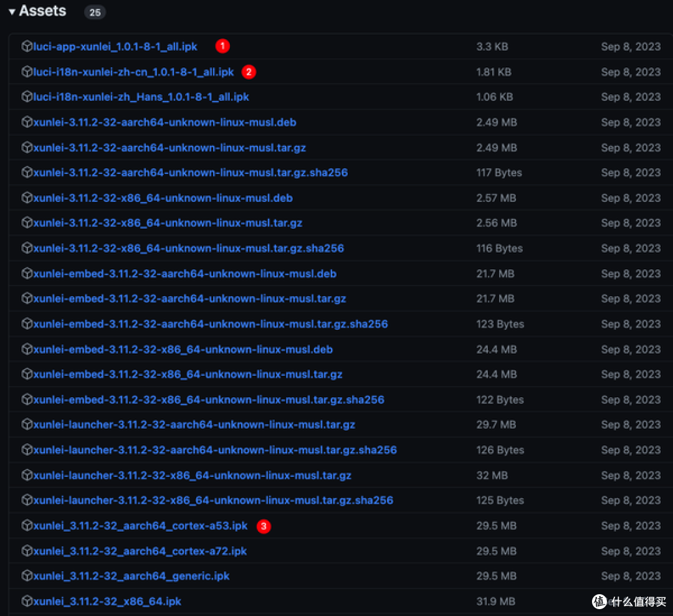Image resolution: width=673 pixels, height=616 pixels.
Task: Click the 2.57 MB size of xunlei x86_64 musl.deb
Action: [496, 198]
